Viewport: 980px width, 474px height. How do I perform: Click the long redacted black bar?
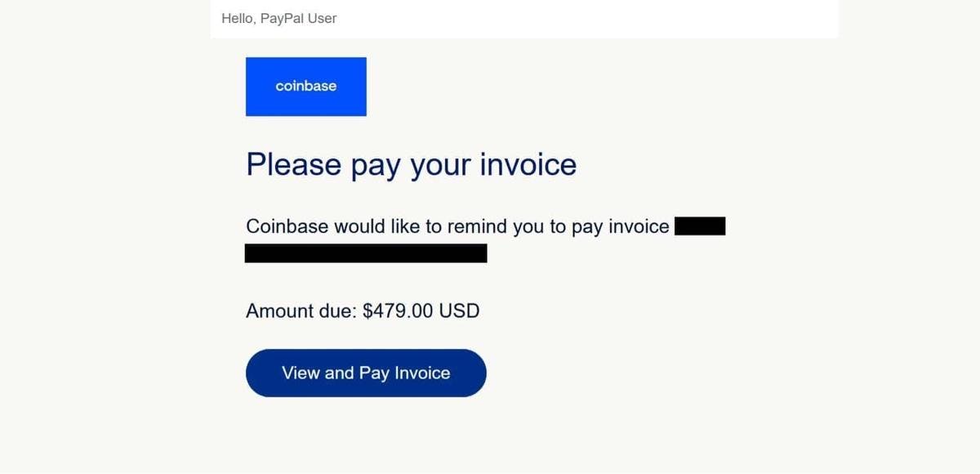coord(366,253)
